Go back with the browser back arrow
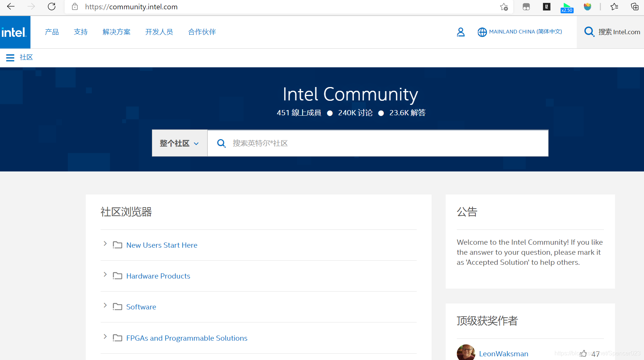 (x=11, y=6)
